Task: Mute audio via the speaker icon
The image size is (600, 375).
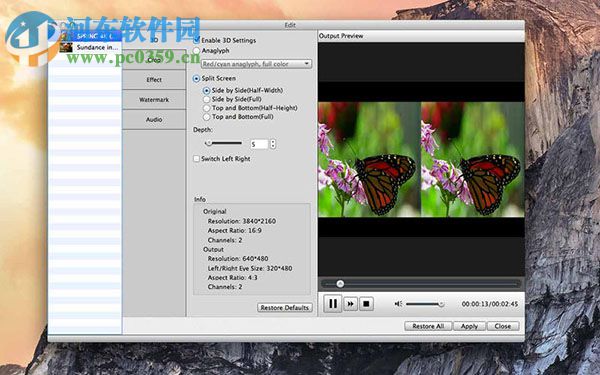Action: coord(398,304)
